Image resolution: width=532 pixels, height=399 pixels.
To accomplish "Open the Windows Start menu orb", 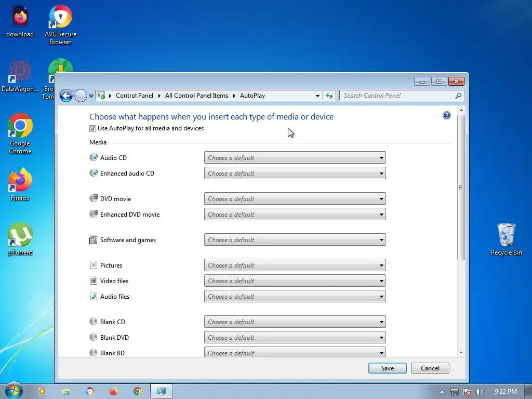I will coord(14,391).
